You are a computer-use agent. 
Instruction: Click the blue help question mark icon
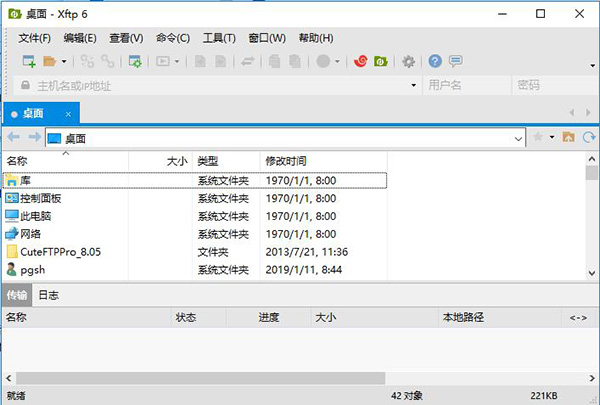click(435, 61)
